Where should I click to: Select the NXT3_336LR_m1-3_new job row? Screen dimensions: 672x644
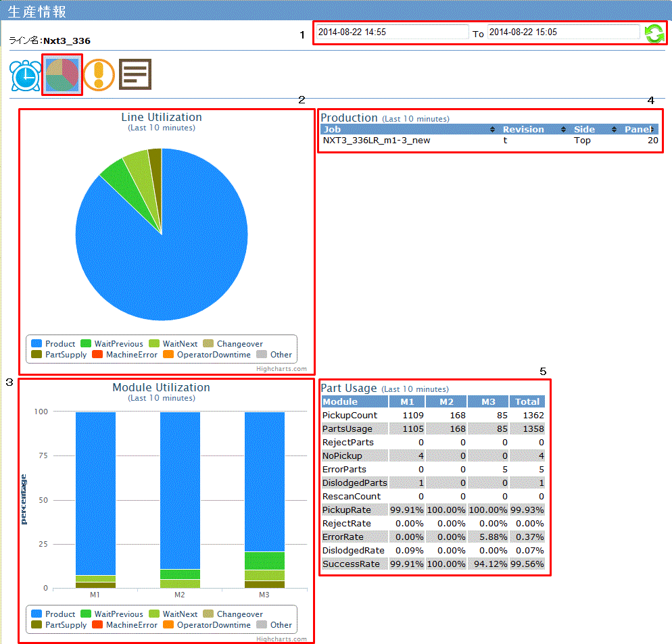pos(377,141)
